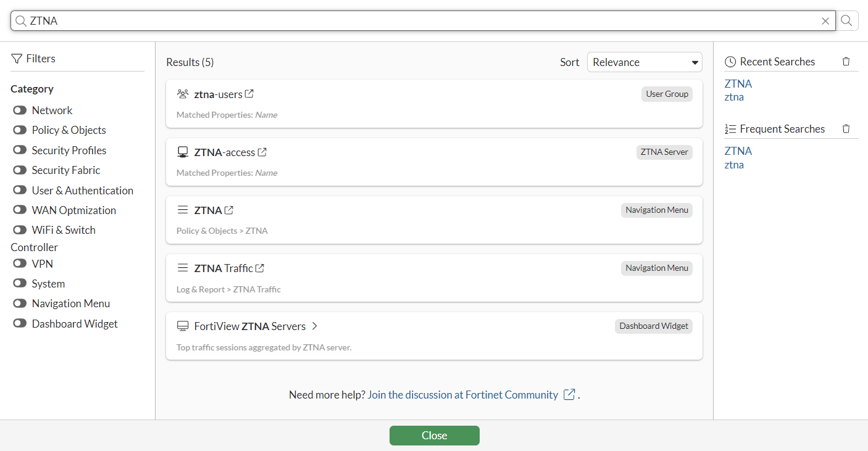Click external link icon beside ZTNA-access
Screen dimensions: 868x451
pos(262,152)
